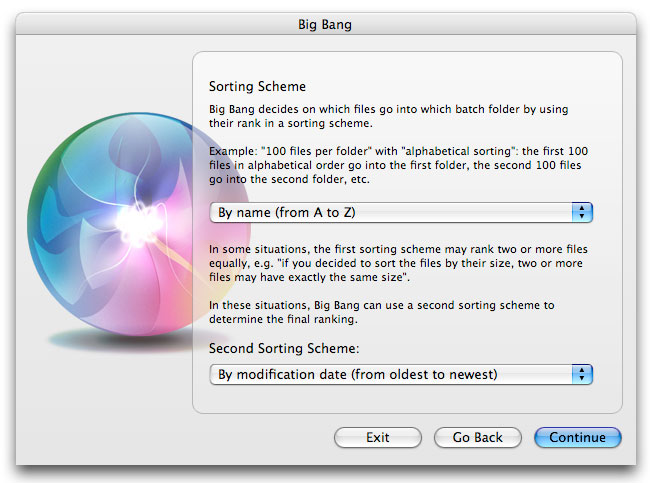This screenshot has height=483, width=652.
Task: Click the 'Big Bang' window title text
Action: (x=325, y=23)
